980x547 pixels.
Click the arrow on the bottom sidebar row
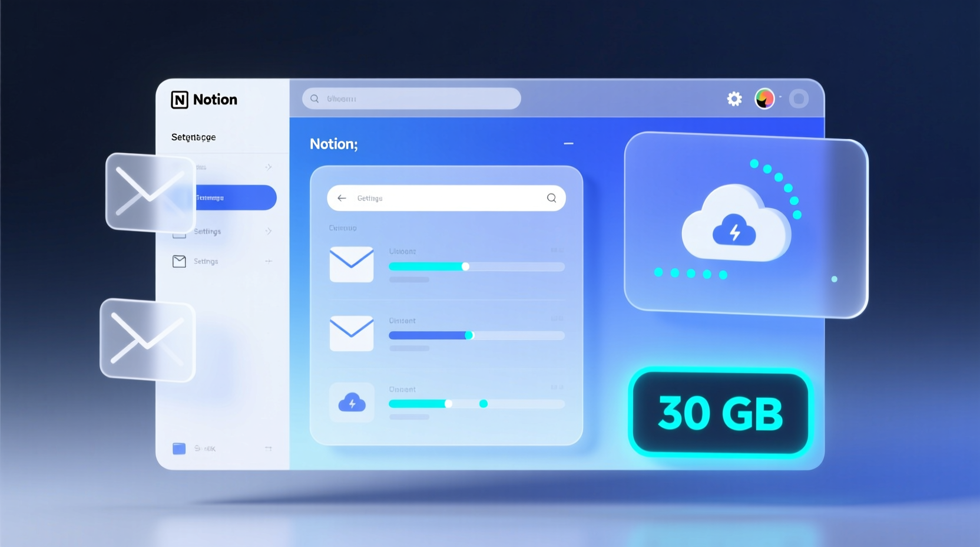click(x=269, y=449)
